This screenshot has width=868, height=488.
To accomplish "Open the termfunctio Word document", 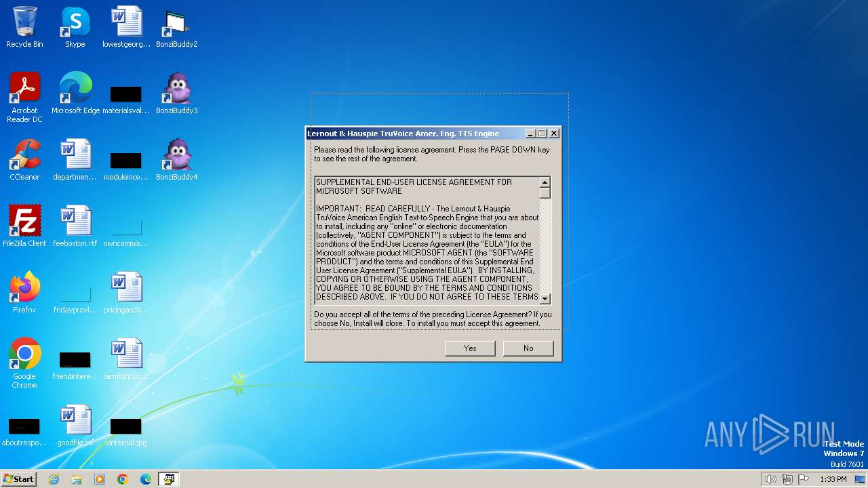I will (x=126, y=359).
